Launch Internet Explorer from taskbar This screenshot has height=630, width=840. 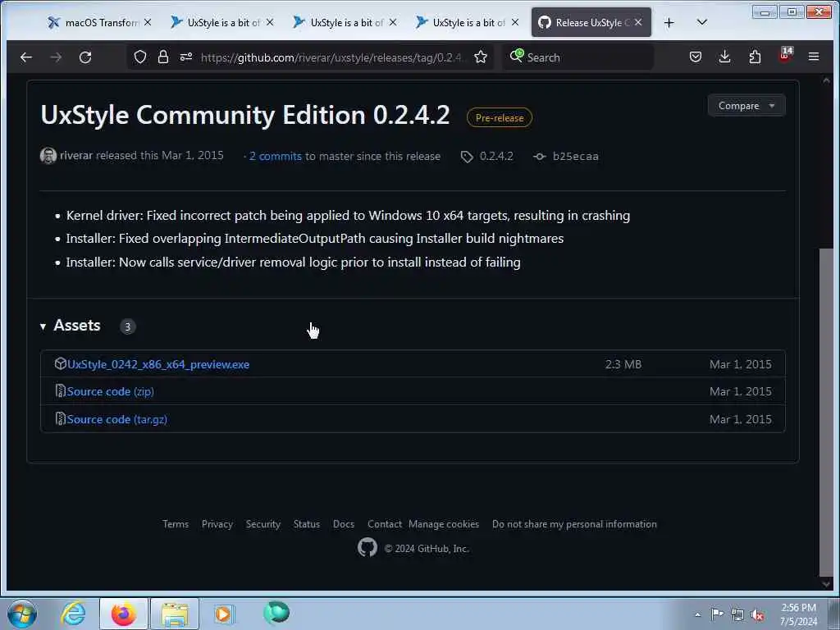(73, 614)
